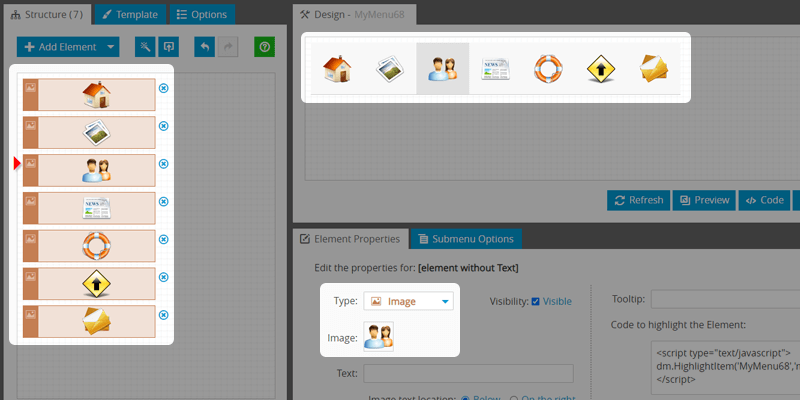Image resolution: width=800 pixels, height=400 pixels.
Task: Open the Submenu Options tab
Action: pyautogui.click(x=466, y=239)
